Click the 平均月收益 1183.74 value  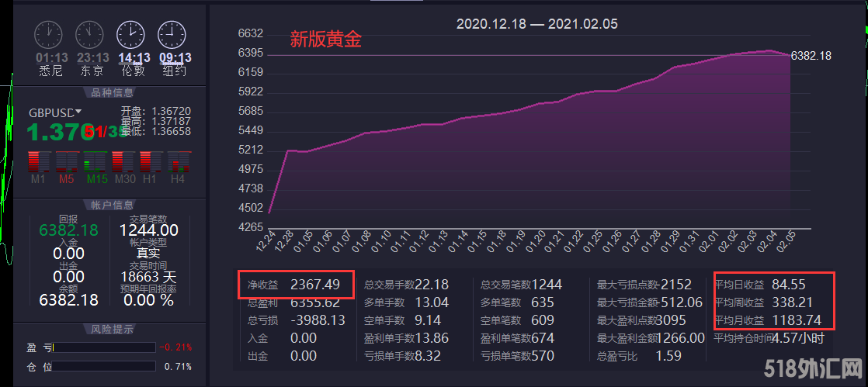pos(800,319)
